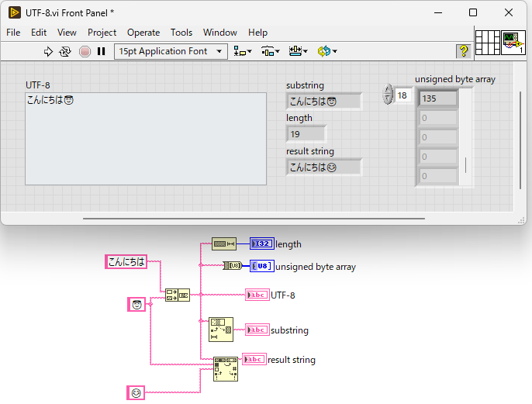This screenshot has height=404, width=532.
Task: Click the Pause button in the toolbar
Action: click(x=101, y=51)
